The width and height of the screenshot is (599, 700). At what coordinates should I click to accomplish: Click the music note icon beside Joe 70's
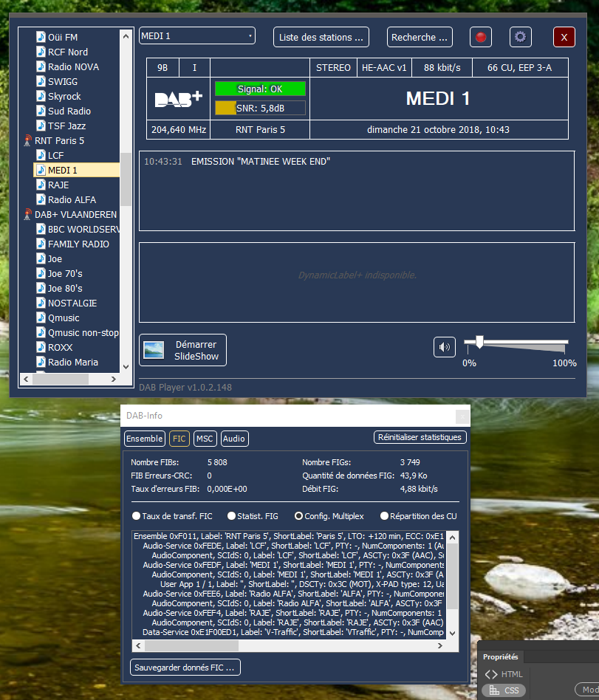[41, 273]
